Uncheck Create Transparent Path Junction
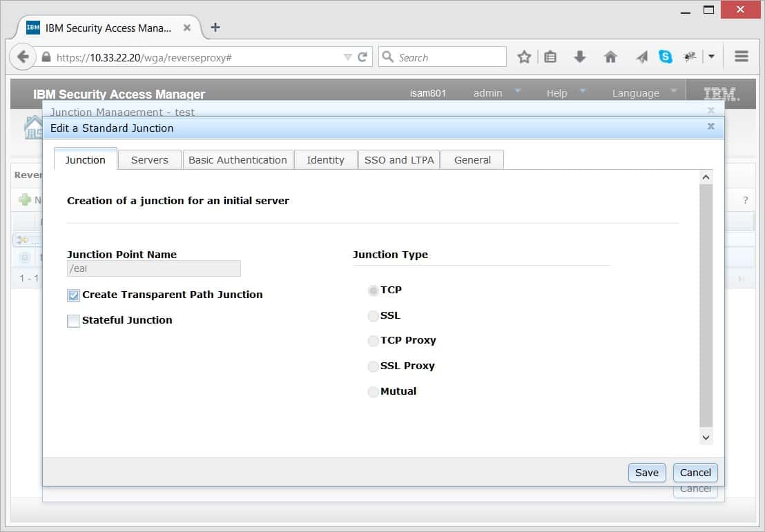 coord(74,295)
